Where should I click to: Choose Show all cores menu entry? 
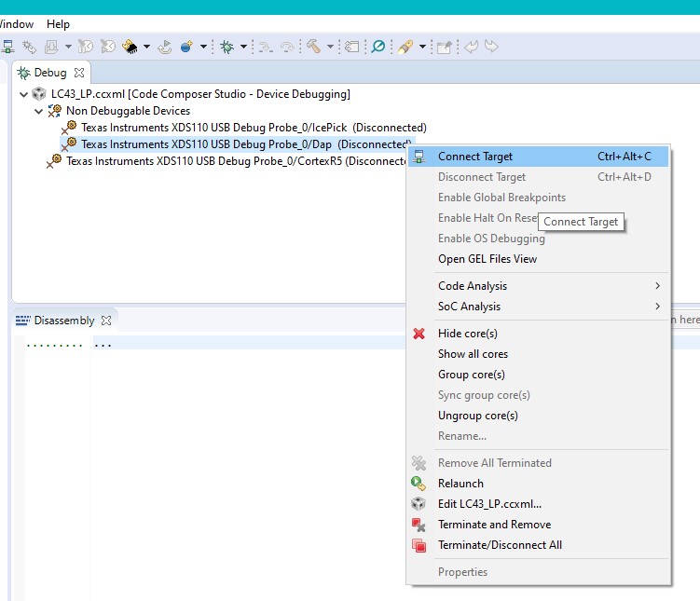[x=539, y=354]
